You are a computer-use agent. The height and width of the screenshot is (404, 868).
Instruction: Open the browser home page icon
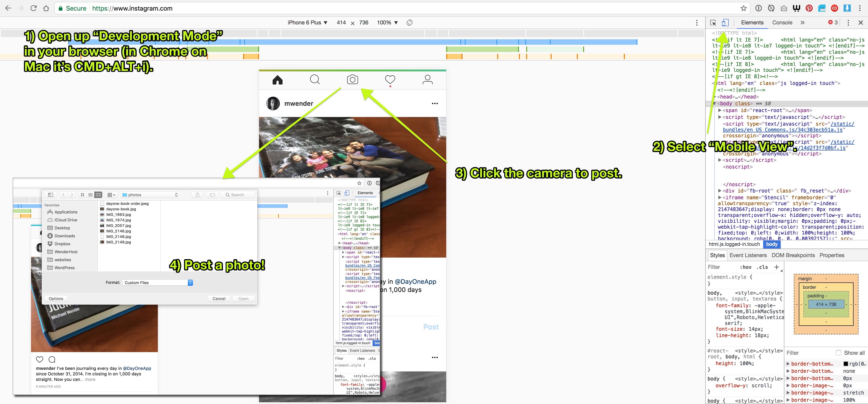(46, 8)
